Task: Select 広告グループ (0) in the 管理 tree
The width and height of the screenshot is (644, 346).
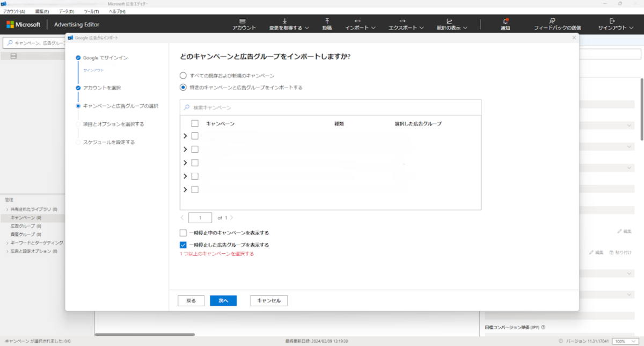Action: pyautogui.click(x=26, y=226)
